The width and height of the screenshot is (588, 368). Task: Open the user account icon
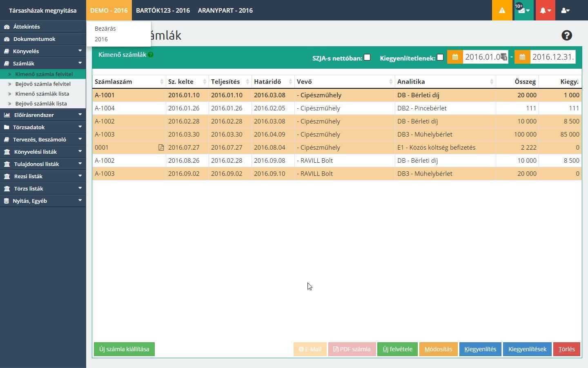(565, 11)
